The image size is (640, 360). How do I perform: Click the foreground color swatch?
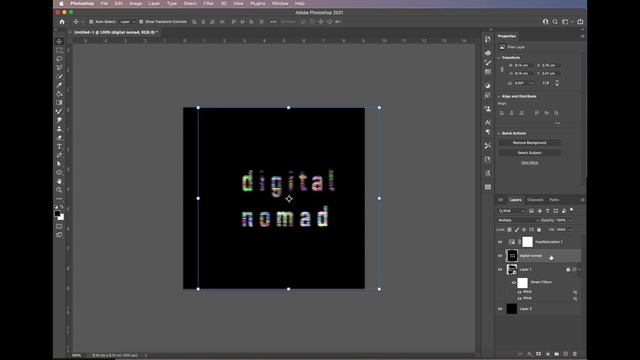tap(58, 213)
